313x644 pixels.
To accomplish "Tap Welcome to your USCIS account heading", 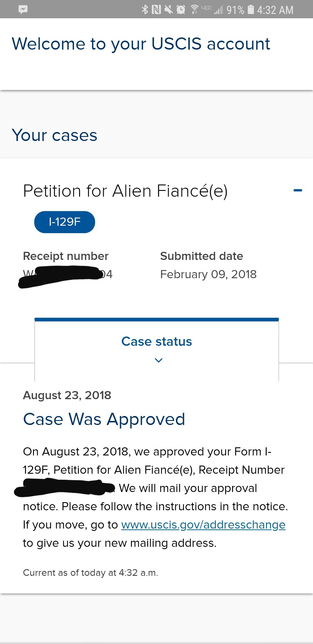I will click(141, 44).
